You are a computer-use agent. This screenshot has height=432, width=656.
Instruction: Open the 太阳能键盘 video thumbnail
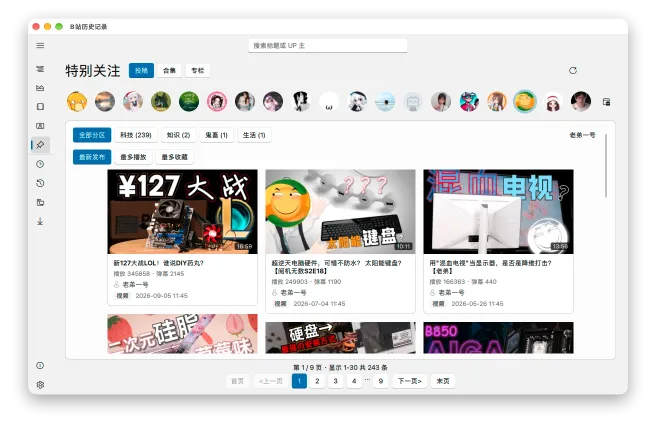pos(341,212)
